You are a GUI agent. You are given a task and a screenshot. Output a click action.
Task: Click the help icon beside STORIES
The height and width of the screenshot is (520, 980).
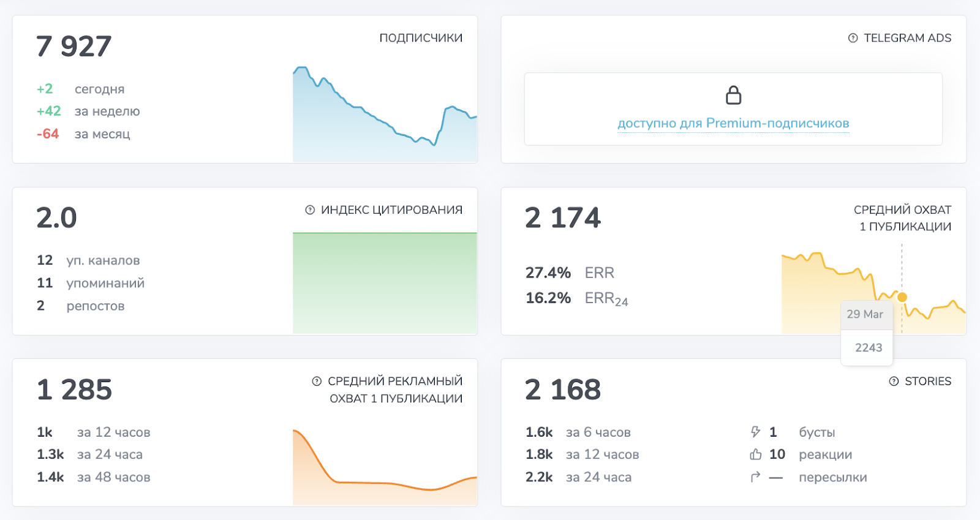click(894, 381)
